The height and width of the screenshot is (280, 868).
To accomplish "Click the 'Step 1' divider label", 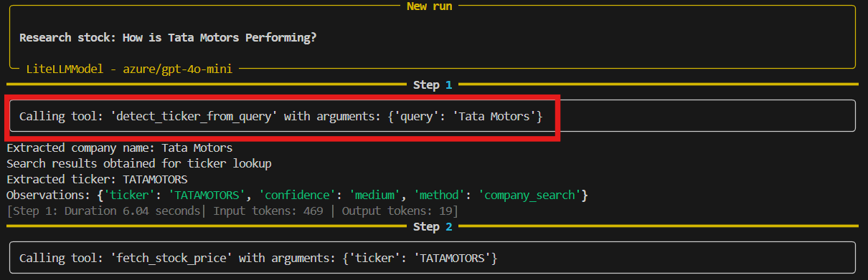I will [433, 85].
